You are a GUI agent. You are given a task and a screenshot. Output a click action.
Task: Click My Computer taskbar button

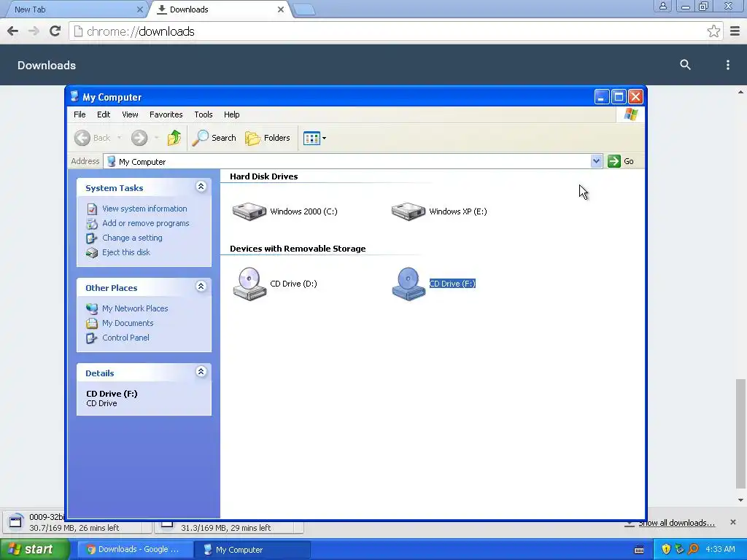252,550
